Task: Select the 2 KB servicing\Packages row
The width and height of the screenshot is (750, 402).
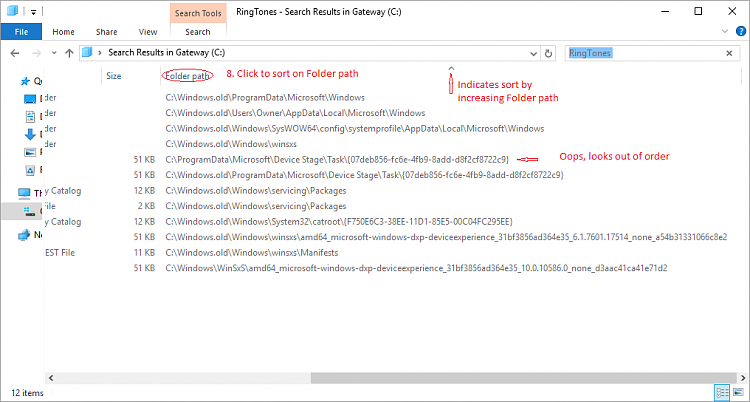Action: pos(390,206)
